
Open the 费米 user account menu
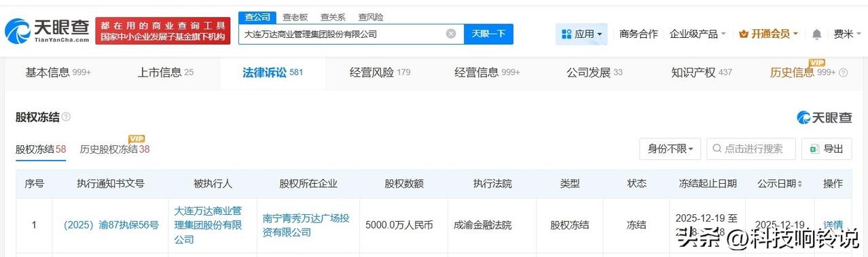(x=848, y=34)
